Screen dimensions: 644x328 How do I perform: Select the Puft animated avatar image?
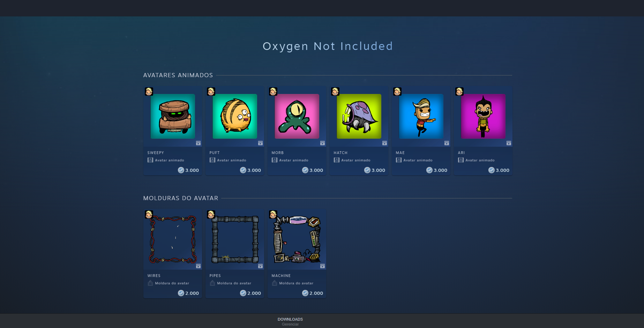click(x=235, y=116)
